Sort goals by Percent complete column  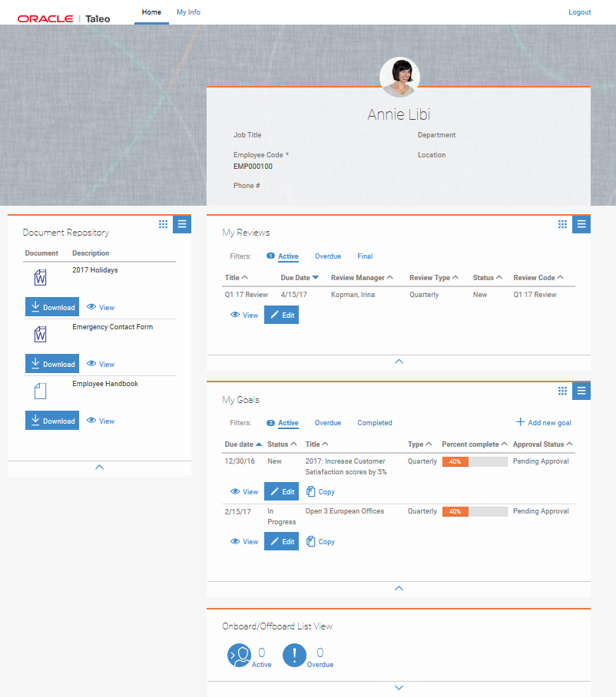coord(475,444)
